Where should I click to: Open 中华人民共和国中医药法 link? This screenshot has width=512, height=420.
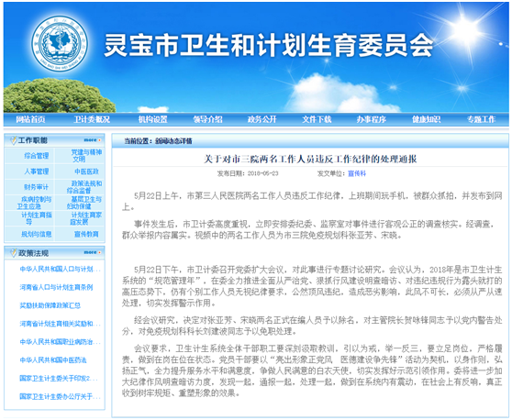point(53,360)
